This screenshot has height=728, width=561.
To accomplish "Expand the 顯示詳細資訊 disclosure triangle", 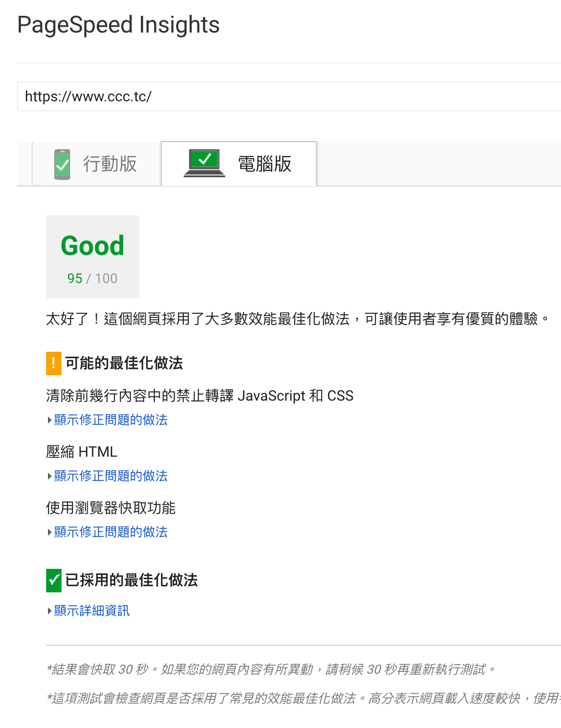I will point(50,611).
